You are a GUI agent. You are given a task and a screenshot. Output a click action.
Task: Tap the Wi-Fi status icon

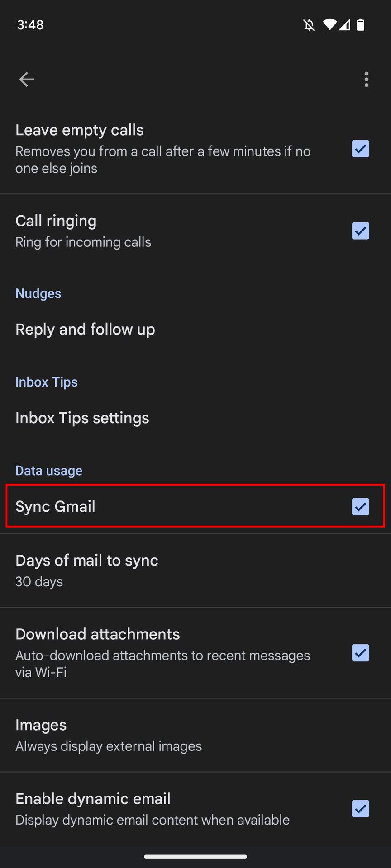(329, 25)
